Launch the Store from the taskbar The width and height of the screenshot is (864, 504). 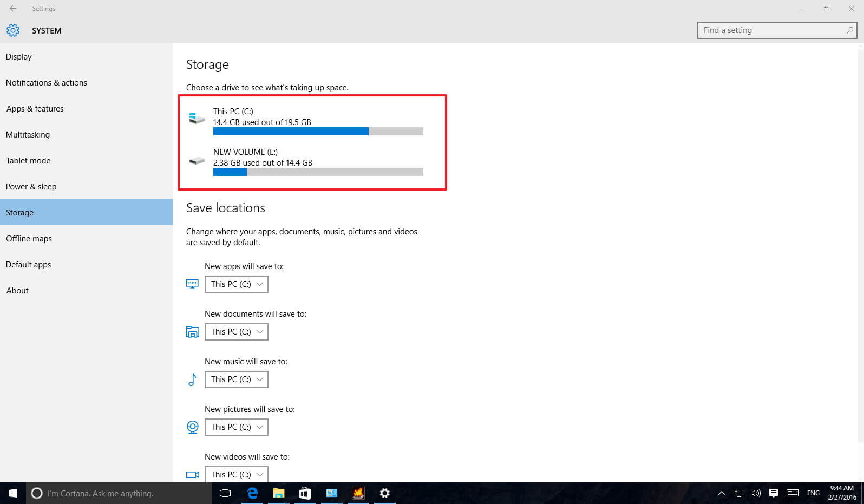[305, 493]
